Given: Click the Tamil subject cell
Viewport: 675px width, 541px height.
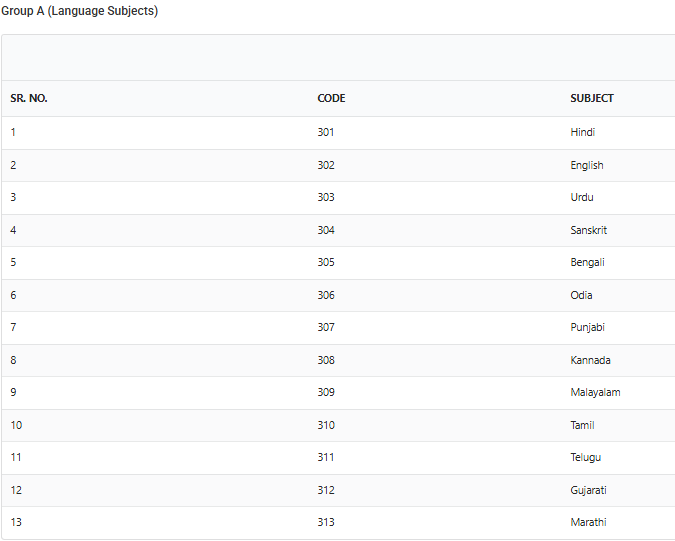Looking at the screenshot, I should [582, 425].
